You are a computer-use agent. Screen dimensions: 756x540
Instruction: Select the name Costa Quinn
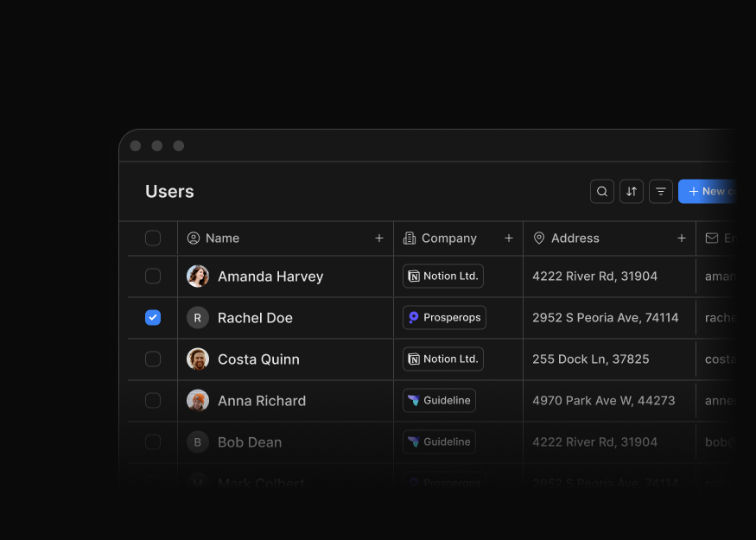pos(258,359)
